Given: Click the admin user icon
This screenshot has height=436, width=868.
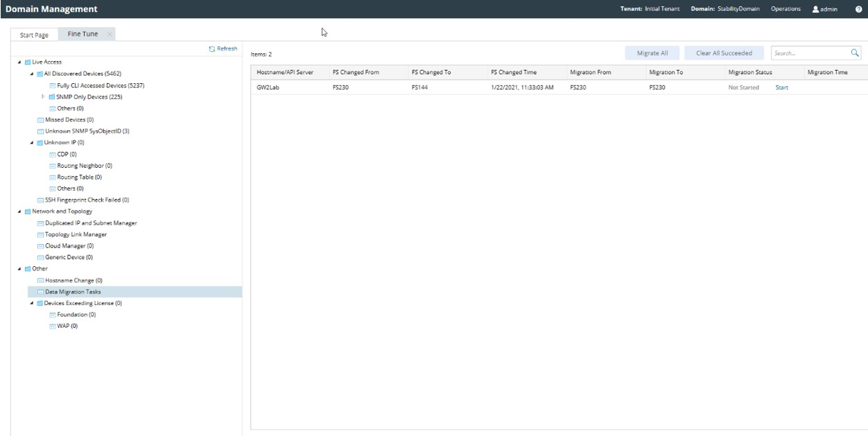Looking at the screenshot, I should tap(816, 9).
